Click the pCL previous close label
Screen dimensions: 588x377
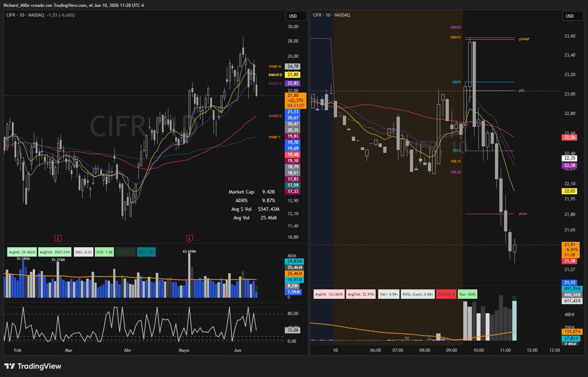tap(521, 91)
